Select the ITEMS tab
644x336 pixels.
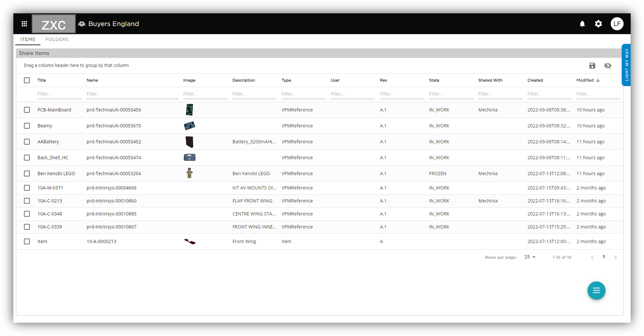(x=27, y=39)
